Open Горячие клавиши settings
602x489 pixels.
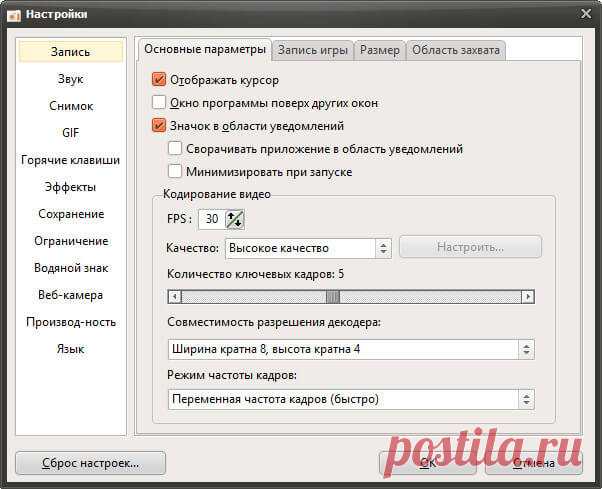click(x=71, y=160)
